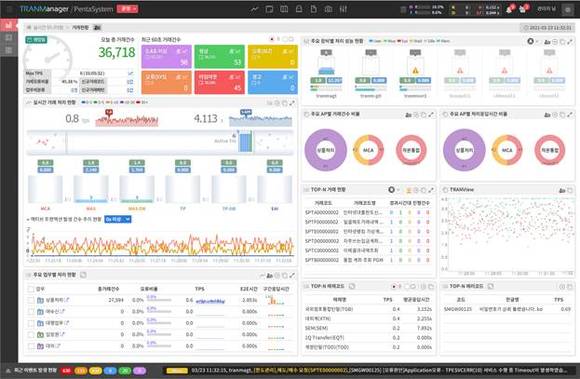
Task: Open the red dropdown next to PentaSystem logo
Action: [127, 9]
